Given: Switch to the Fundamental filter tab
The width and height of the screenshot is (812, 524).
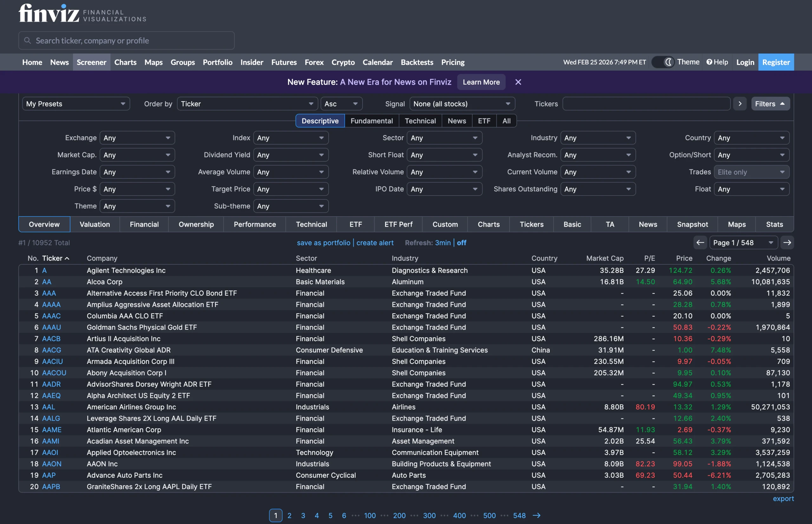Looking at the screenshot, I should (371, 121).
